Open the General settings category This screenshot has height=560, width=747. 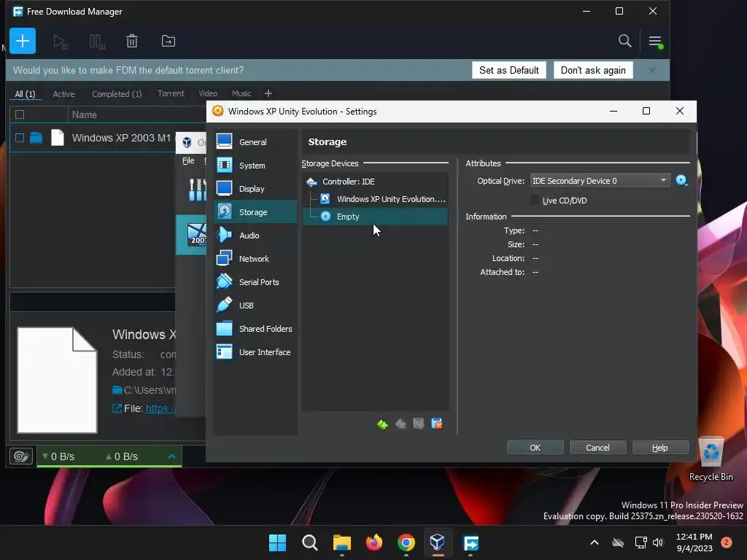[255, 142]
